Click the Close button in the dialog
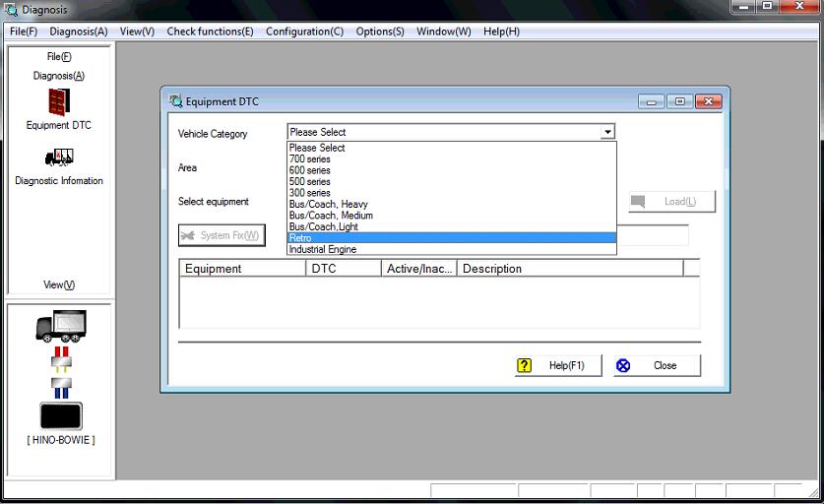 click(657, 365)
